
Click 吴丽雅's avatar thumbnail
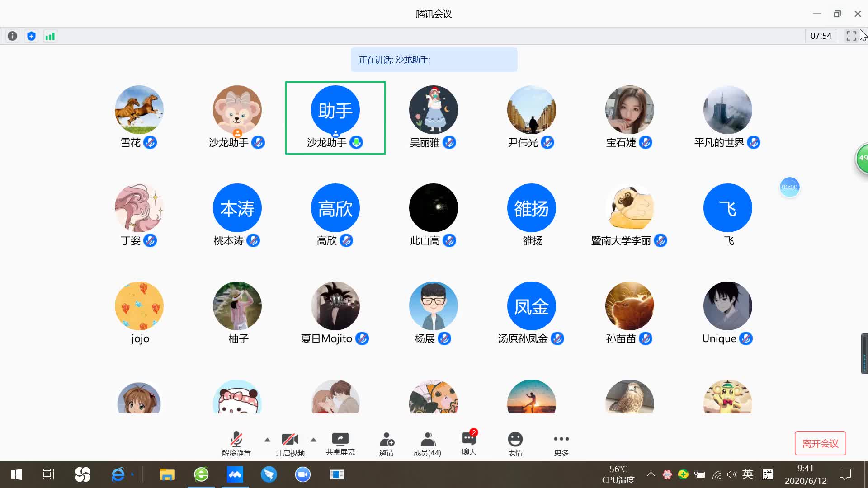[x=433, y=110]
